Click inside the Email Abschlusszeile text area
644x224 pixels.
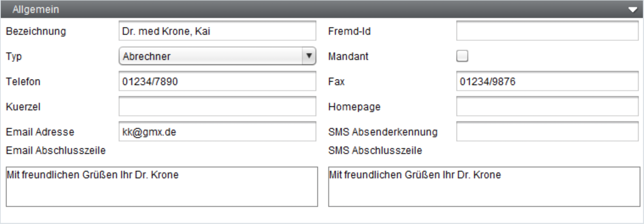162,187
